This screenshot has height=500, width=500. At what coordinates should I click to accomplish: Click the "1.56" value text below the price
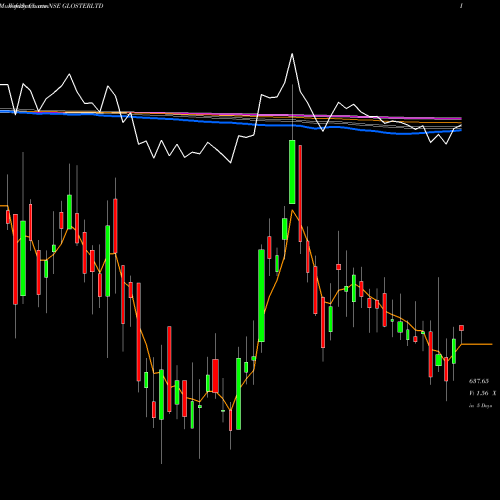482,393
